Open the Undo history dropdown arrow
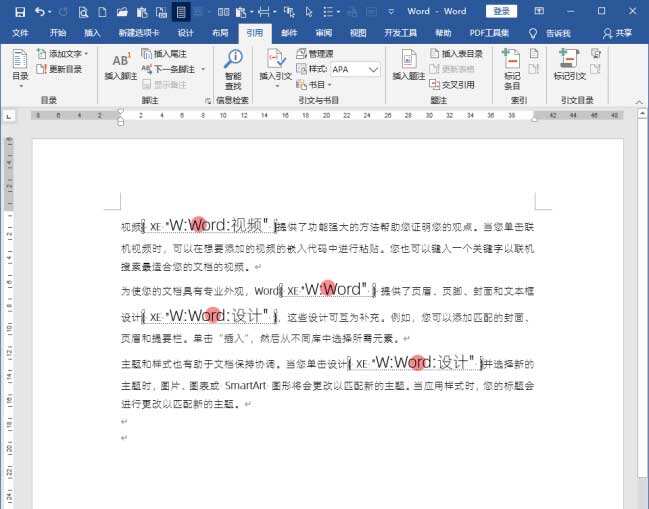The height and width of the screenshot is (509, 649). click(50, 12)
